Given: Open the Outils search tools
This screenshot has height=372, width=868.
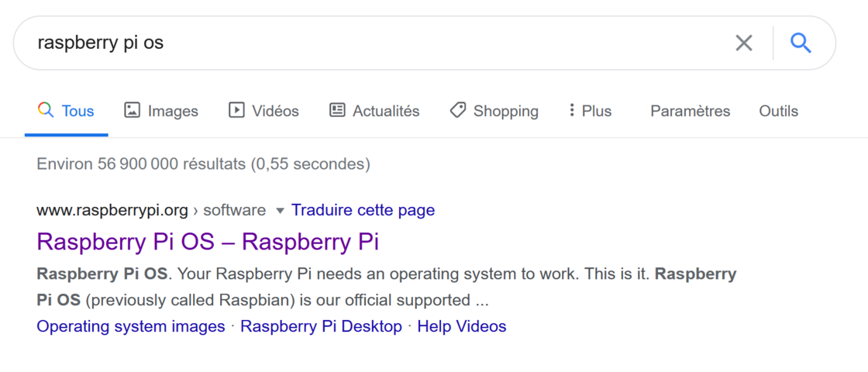Looking at the screenshot, I should pyautogui.click(x=778, y=111).
